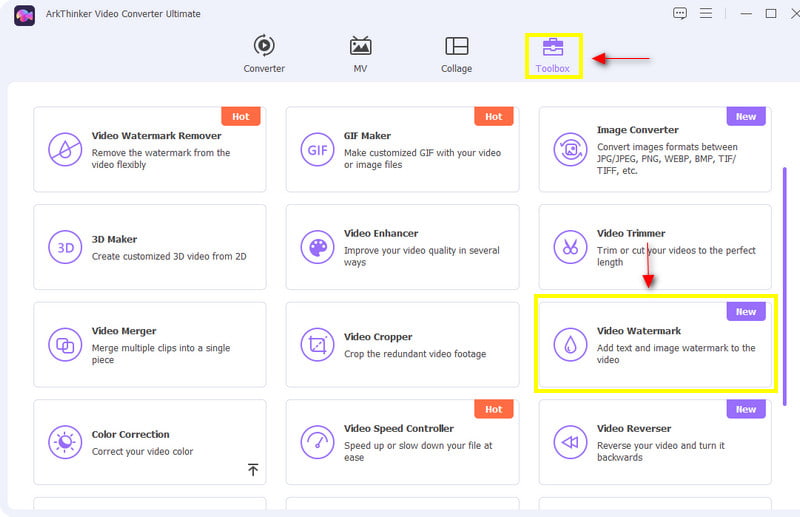Open Video Enhancer tool title
Screen dimensions: 800x517
(x=381, y=233)
